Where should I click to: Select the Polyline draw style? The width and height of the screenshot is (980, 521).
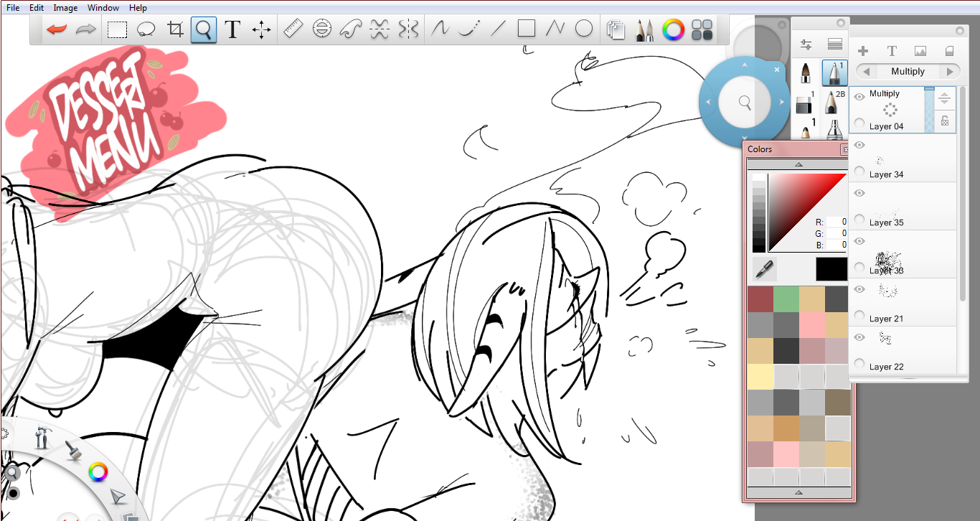tap(555, 29)
